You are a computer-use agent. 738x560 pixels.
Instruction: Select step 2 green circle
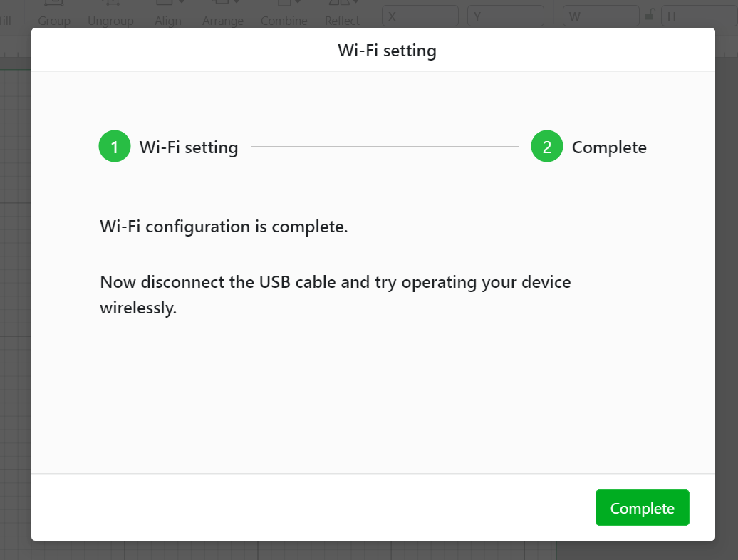point(547,146)
